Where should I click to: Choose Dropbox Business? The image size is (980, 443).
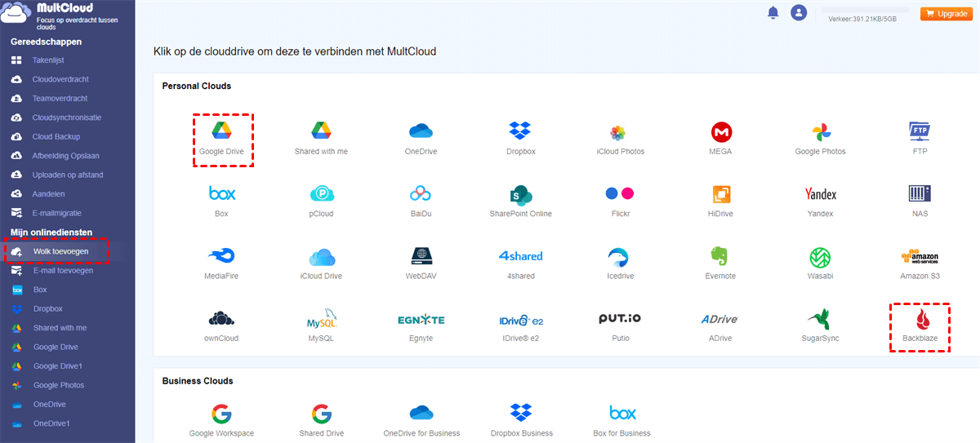(x=521, y=420)
